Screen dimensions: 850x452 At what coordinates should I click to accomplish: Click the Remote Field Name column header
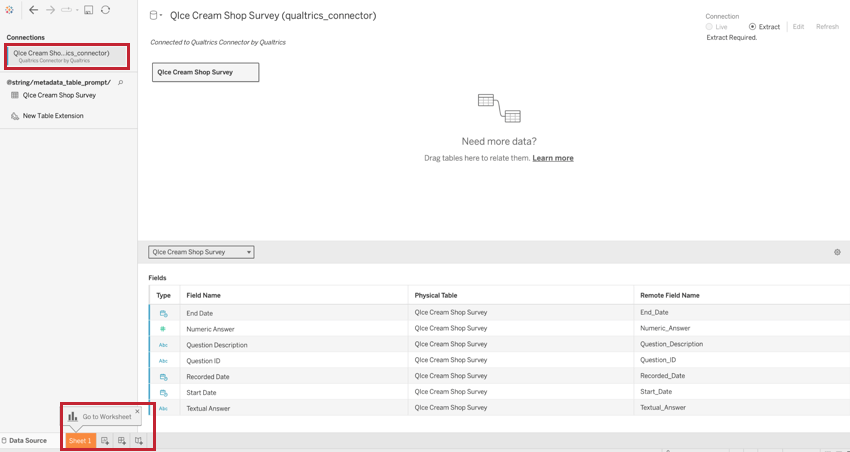tap(669, 295)
